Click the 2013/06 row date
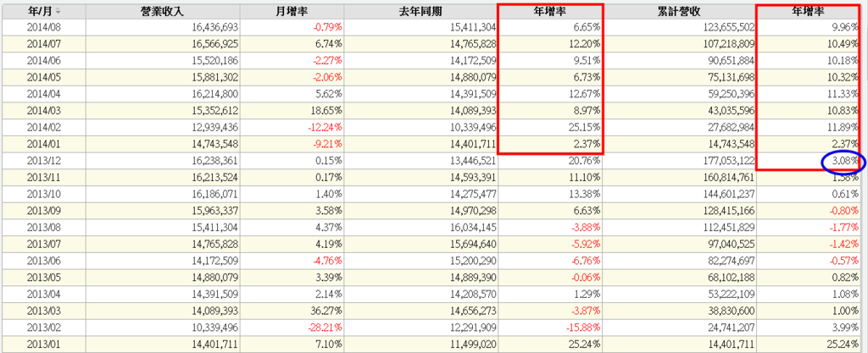This screenshot has height=353, width=868. [43, 261]
